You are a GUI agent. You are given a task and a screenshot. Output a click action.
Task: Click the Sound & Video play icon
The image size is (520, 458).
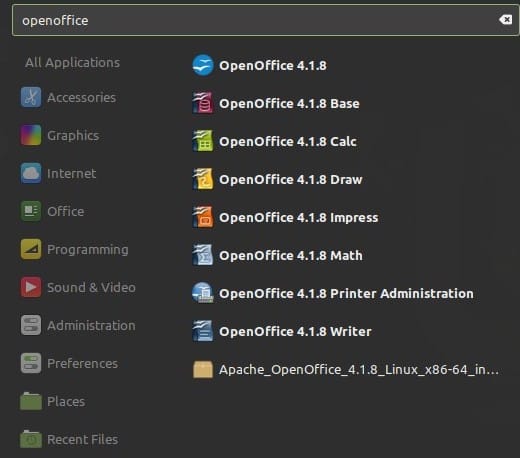tap(31, 287)
